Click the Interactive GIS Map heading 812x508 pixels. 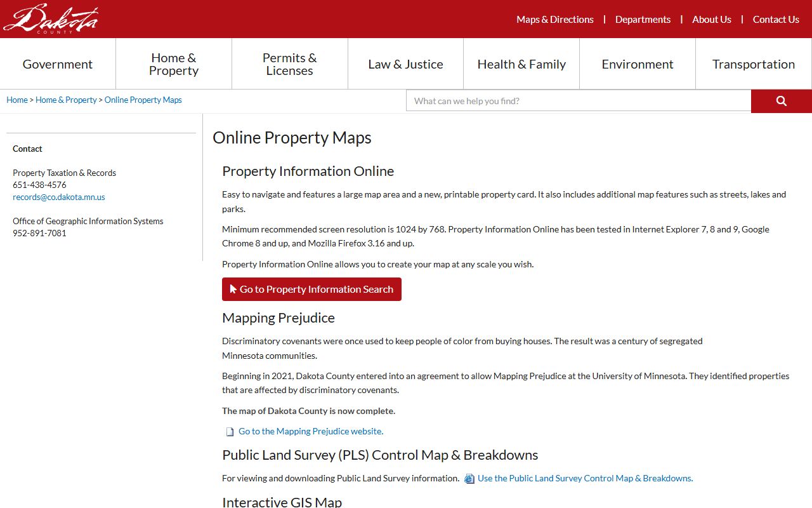[x=282, y=502]
